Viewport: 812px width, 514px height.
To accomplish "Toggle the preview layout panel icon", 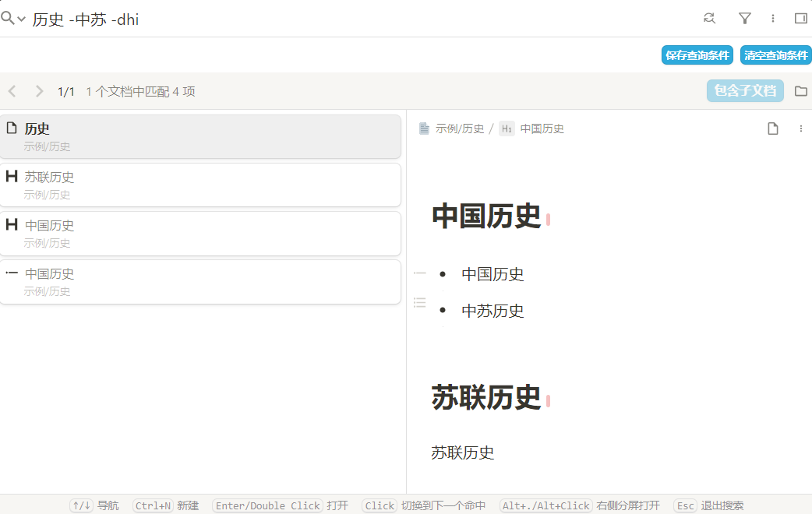I will pos(800,19).
